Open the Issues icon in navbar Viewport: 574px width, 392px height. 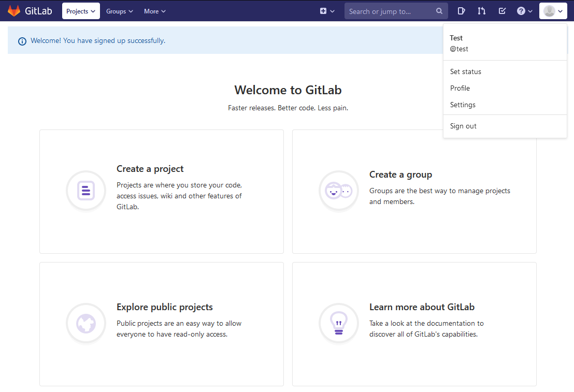click(x=462, y=11)
